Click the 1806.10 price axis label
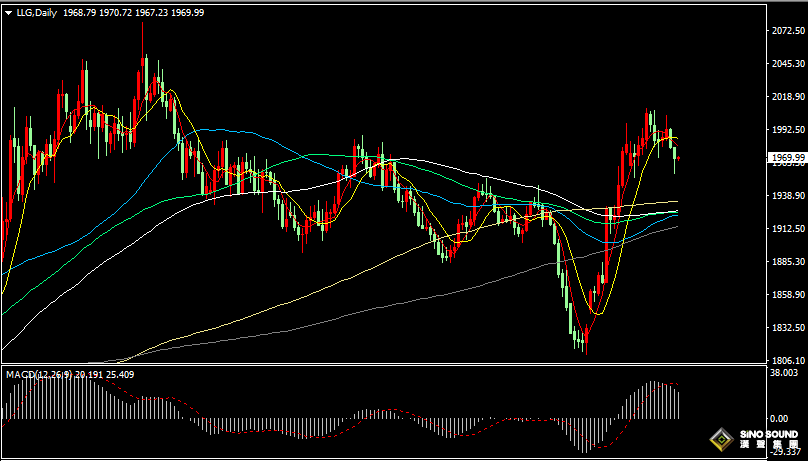 click(788, 360)
